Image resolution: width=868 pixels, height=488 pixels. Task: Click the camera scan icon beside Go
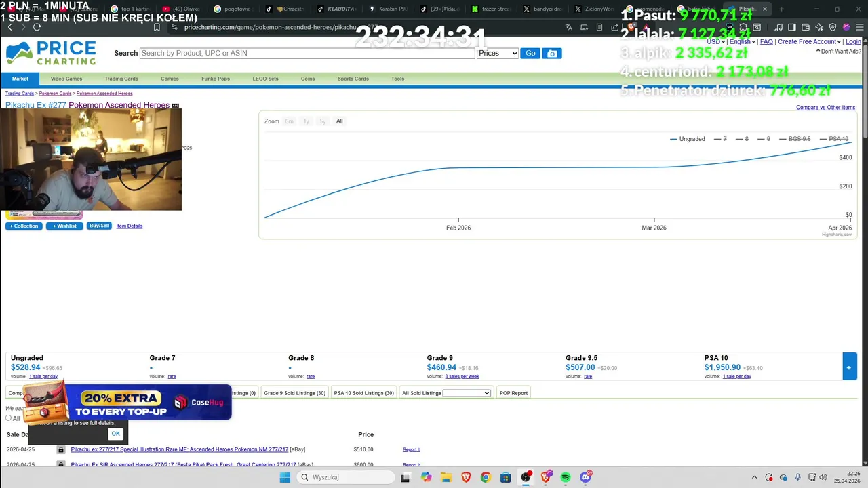(552, 54)
